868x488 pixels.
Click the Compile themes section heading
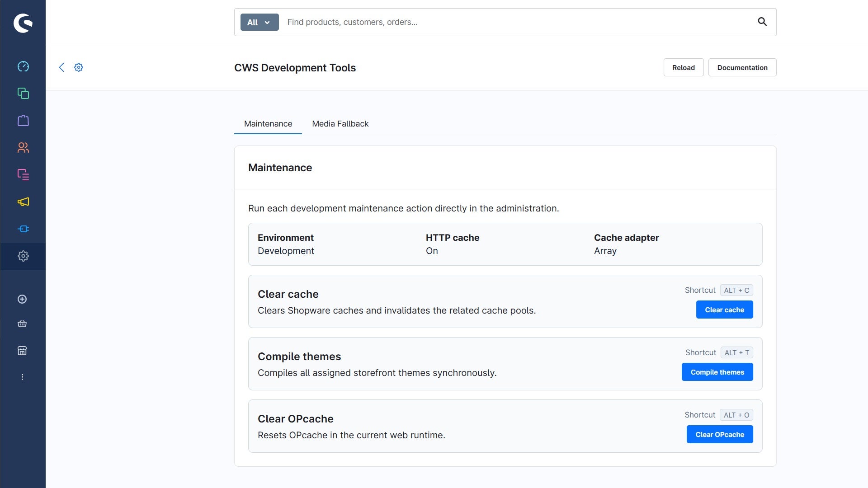299,357
